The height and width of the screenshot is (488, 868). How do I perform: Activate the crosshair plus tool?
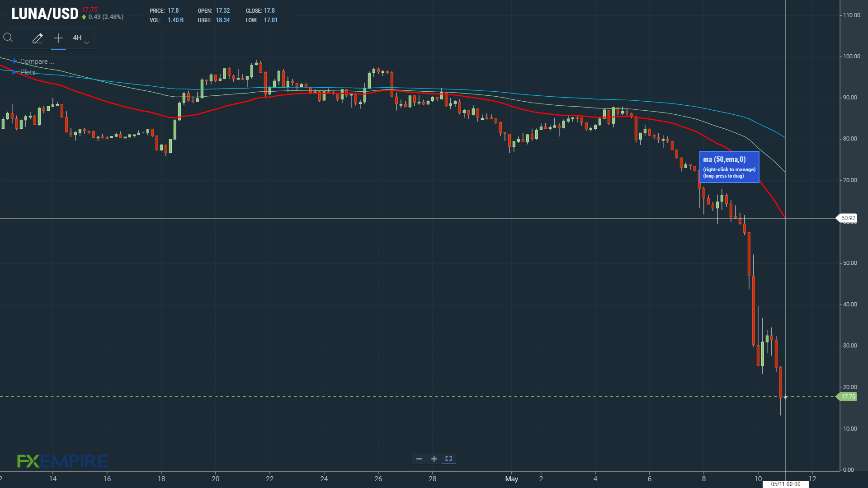58,38
